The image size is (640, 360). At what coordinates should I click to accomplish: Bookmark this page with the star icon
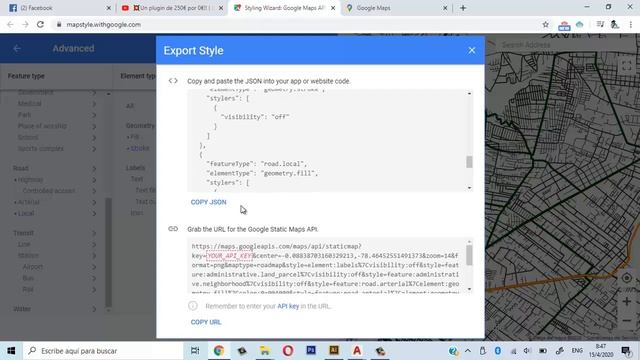coord(545,24)
